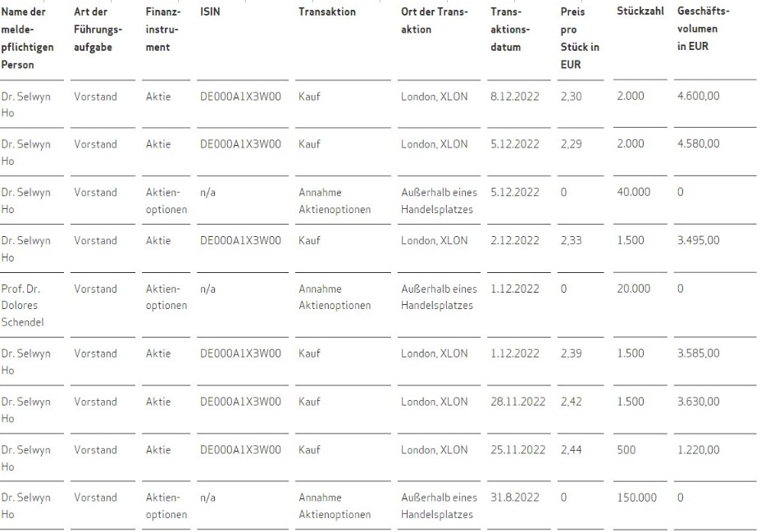The height and width of the screenshot is (532, 761).
Task: Select the price cell showing 2,29
Action: point(572,144)
